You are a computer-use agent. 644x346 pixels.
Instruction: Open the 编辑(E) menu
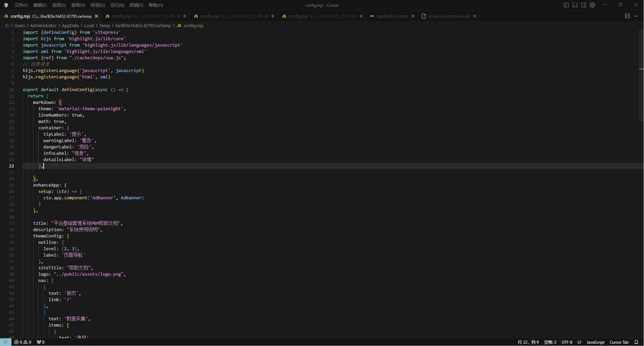pyautogui.click(x=40, y=5)
